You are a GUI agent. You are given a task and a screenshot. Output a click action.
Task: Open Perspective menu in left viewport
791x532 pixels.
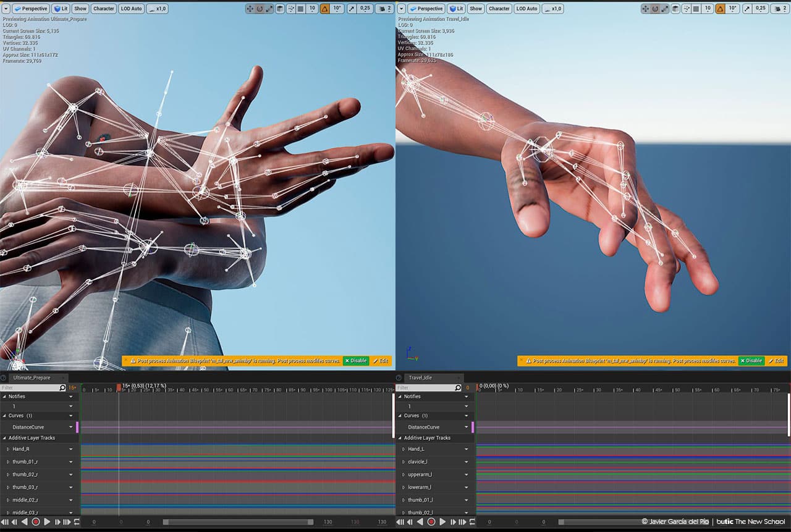pyautogui.click(x=30, y=9)
